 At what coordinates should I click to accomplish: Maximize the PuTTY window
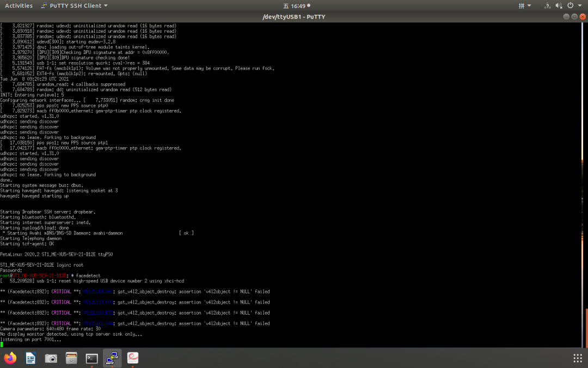click(x=574, y=16)
